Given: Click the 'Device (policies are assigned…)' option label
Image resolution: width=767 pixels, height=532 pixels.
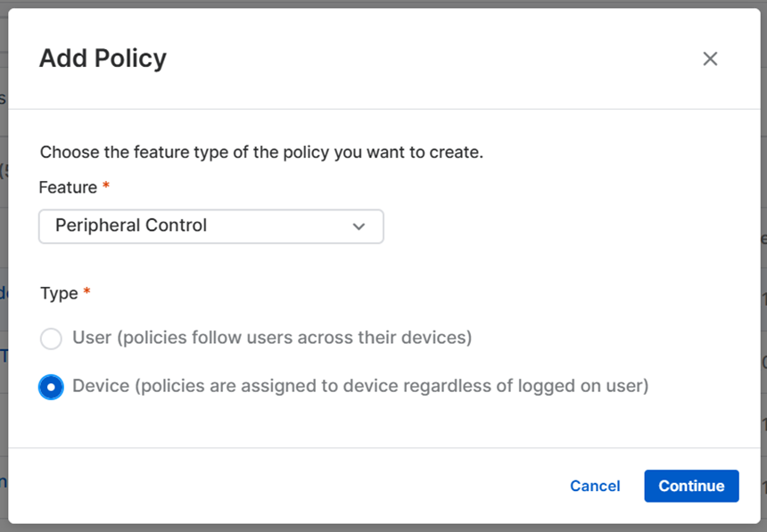Looking at the screenshot, I should pos(360,387).
